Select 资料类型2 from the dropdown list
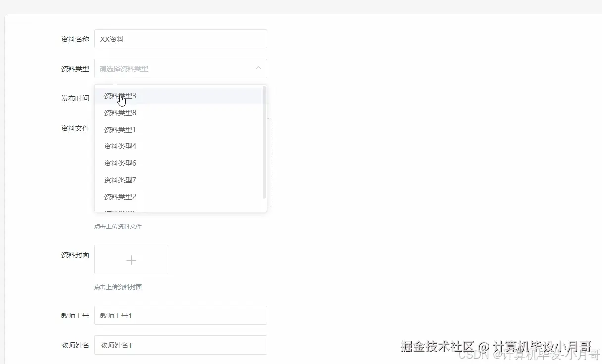 click(120, 196)
